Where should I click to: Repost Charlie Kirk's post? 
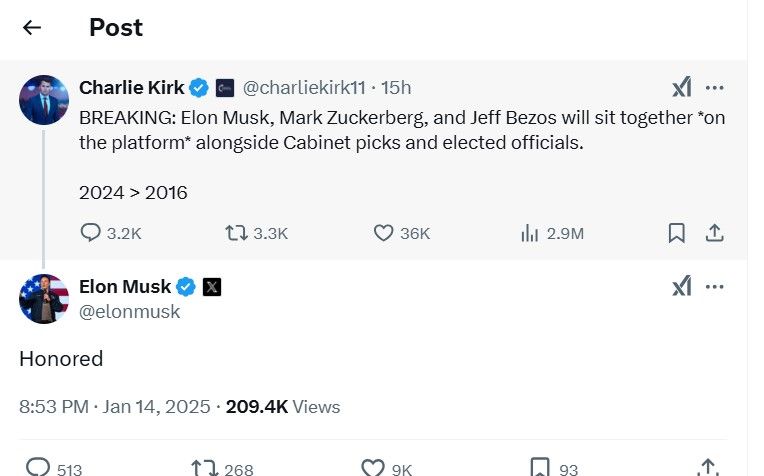[x=237, y=233]
